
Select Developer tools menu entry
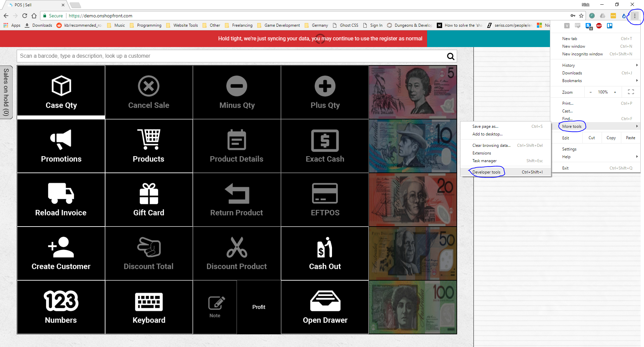point(487,172)
